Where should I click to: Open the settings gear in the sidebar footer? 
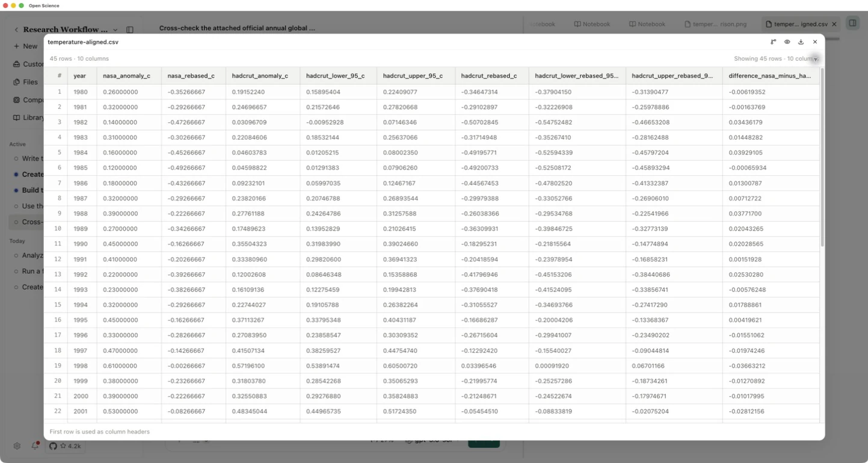point(17,446)
